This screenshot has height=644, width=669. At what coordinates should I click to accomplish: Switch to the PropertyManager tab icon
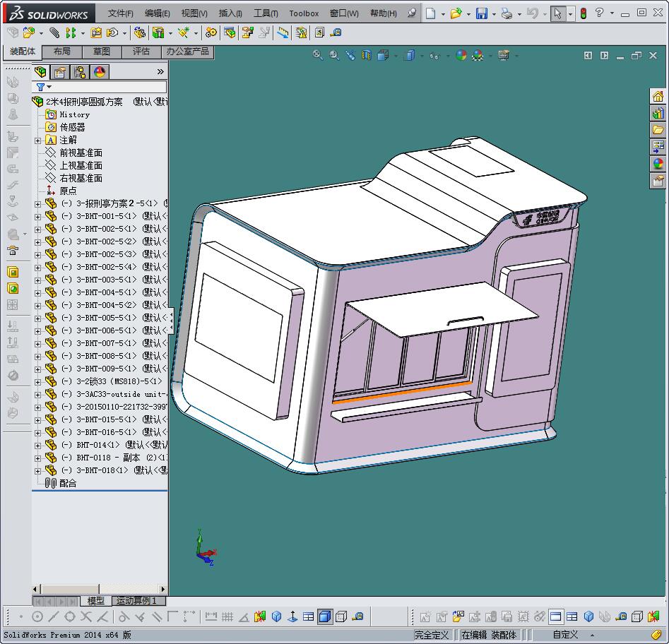[60, 71]
